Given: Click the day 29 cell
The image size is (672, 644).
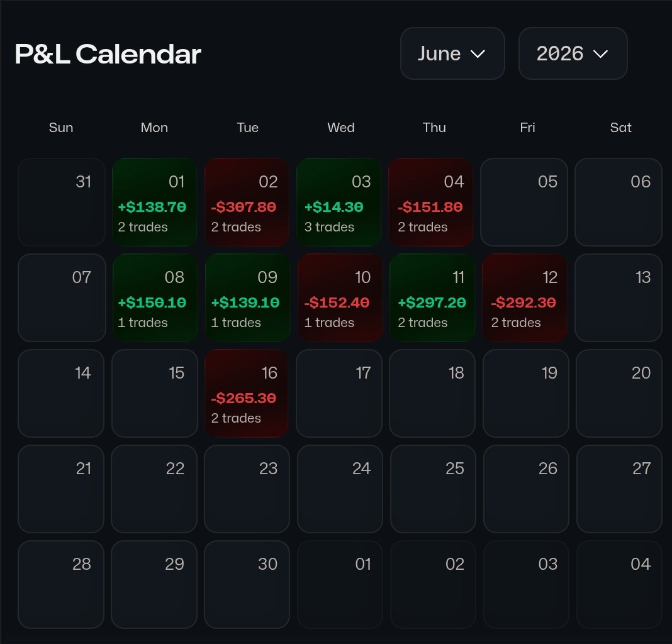Looking at the screenshot, I should (154, 584).
